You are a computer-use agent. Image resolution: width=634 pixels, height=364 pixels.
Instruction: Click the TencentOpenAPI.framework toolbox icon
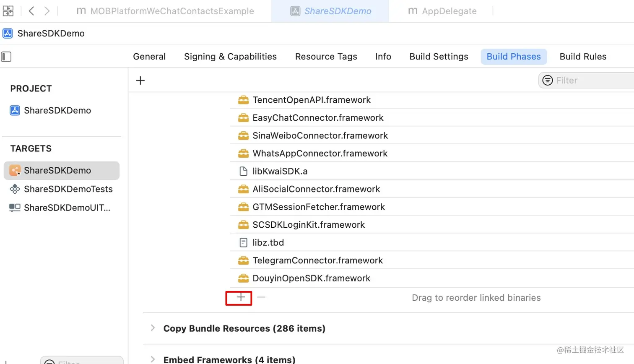[243, 100]
